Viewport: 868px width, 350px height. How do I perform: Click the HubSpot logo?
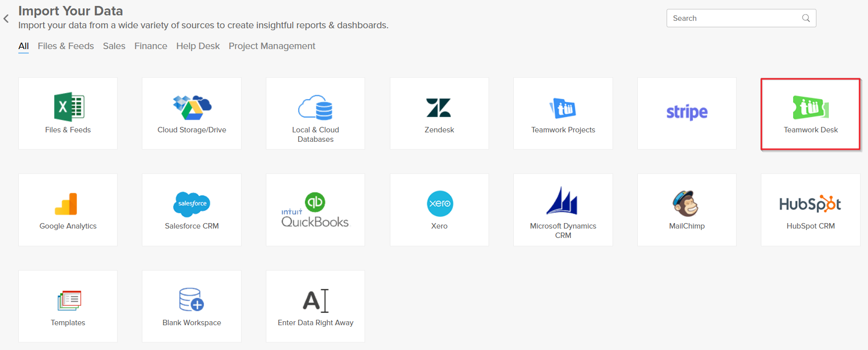pyautogui.click(x=810, y=204)
